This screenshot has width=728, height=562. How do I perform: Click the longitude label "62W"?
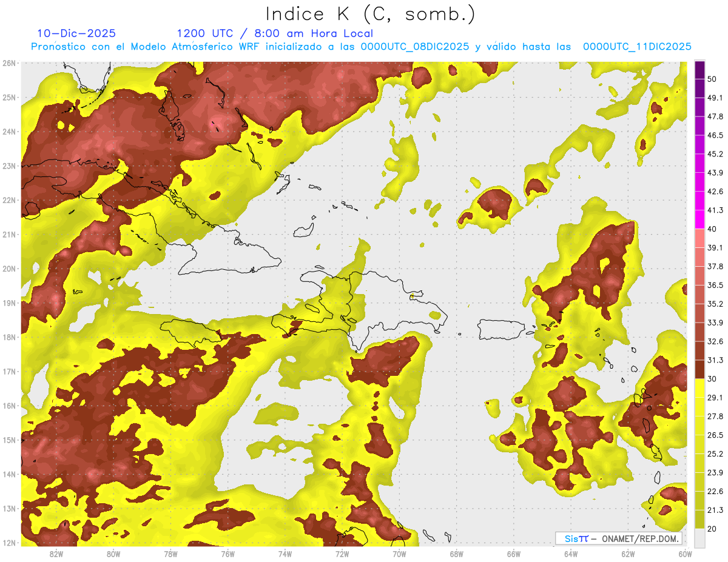coord(628,554)
